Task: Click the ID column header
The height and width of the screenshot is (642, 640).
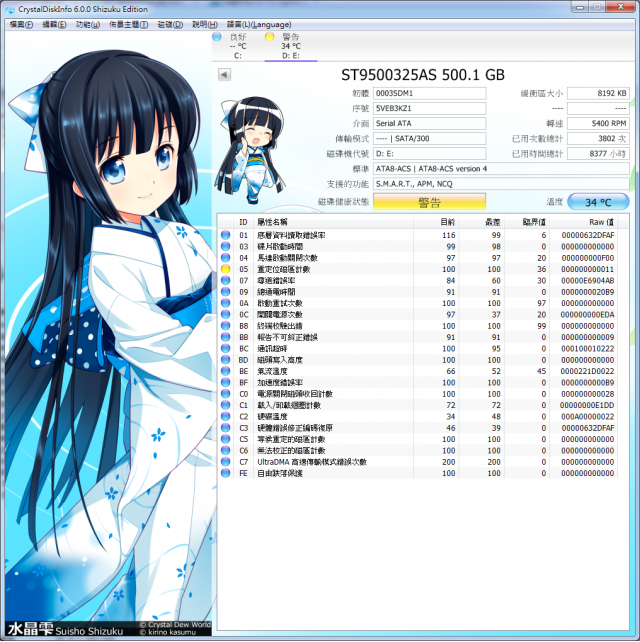Action: point(243,222)
